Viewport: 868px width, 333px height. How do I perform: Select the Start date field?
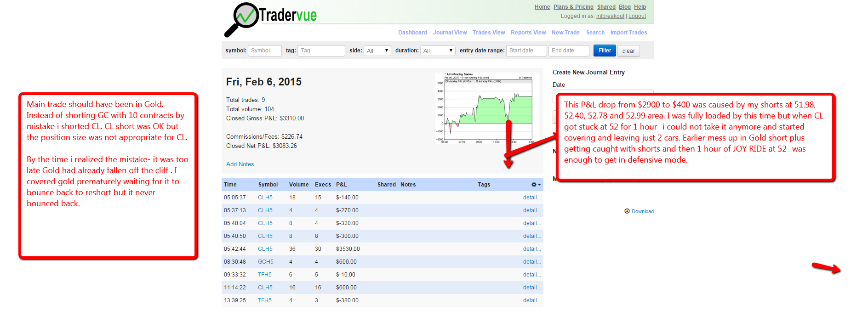526,51
